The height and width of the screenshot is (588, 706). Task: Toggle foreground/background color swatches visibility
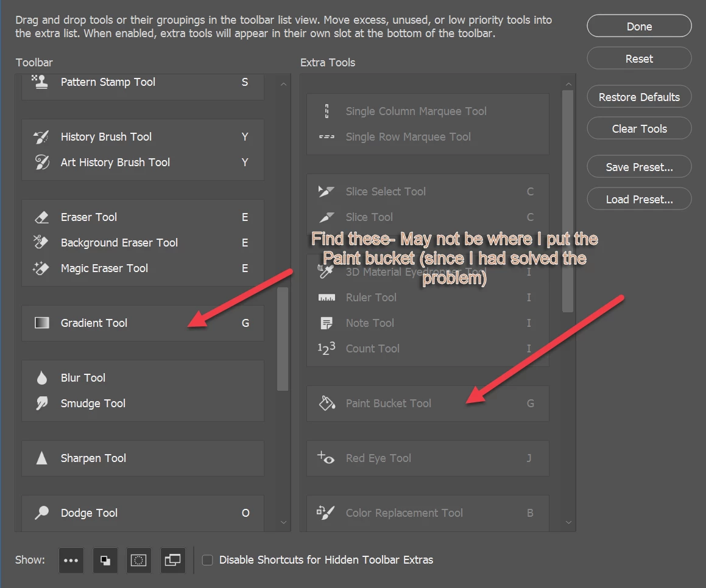point(105,560)
